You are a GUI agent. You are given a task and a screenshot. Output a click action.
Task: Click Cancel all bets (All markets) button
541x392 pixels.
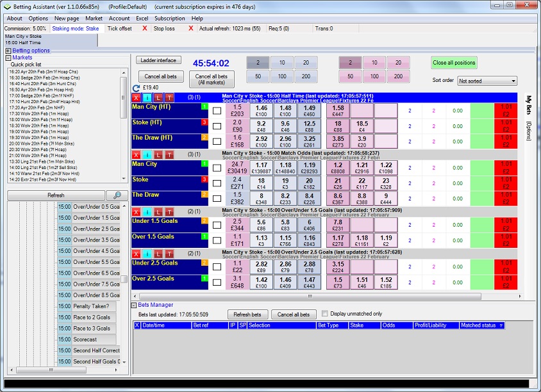[212, 79]
